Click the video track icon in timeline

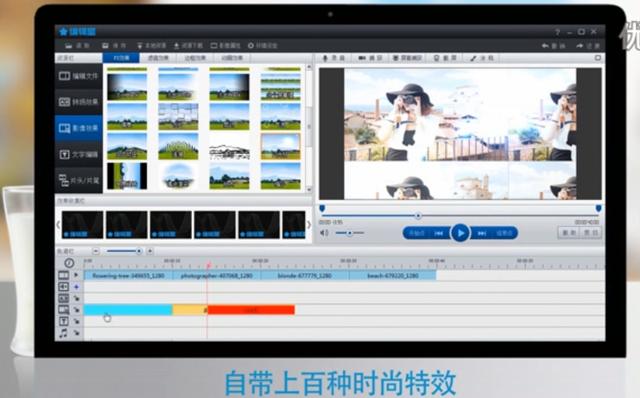pos(64,276)
